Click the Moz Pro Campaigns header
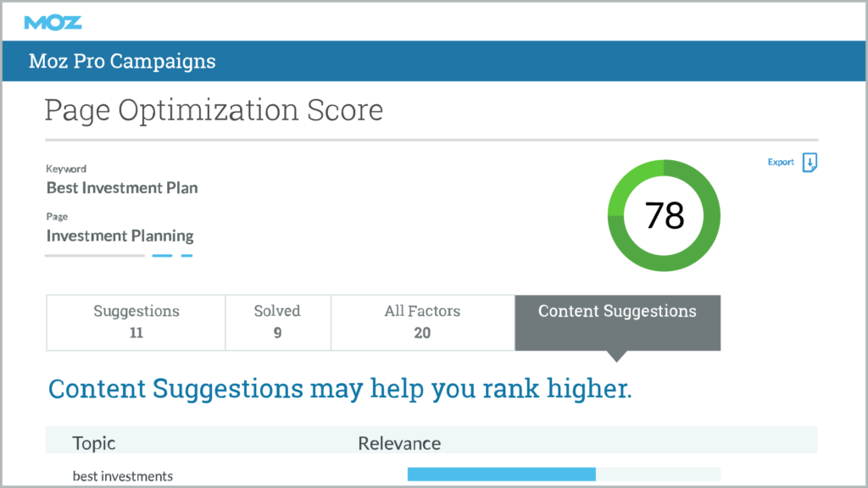This screenshot has height=488, width=868. pos(121,61)
